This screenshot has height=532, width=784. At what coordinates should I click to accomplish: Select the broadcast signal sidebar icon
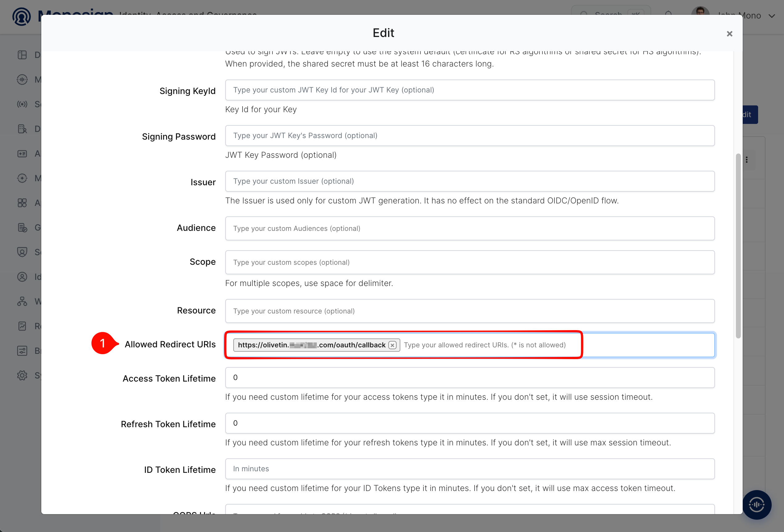click(x=22, y=104)
